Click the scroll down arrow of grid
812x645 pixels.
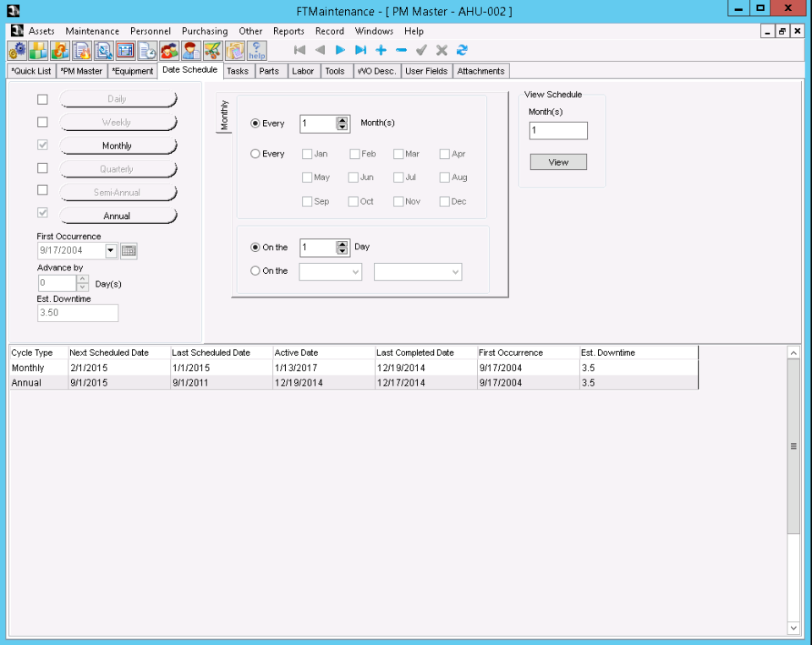[x=793, y=628]
